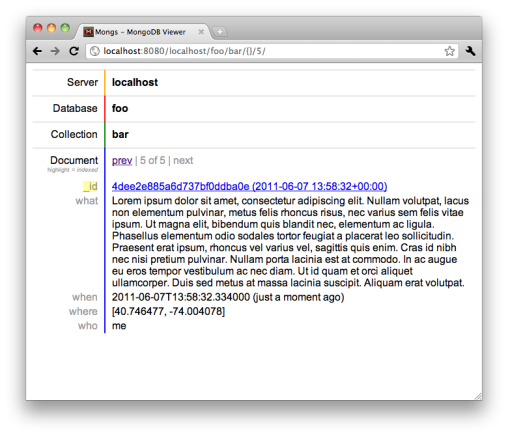Viewport: 508px width, 436px height.
Task: Click the yellow minimize window button
Action: [x=51, y=28]
